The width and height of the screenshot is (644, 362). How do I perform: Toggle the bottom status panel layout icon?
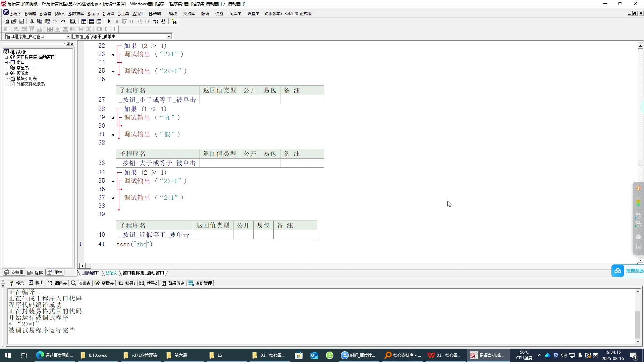pyautogui.click(x=92, y=21)
